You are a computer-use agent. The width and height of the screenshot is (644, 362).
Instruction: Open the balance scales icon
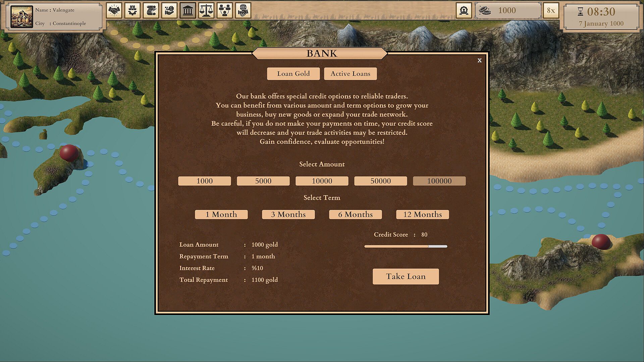[206, 11]
